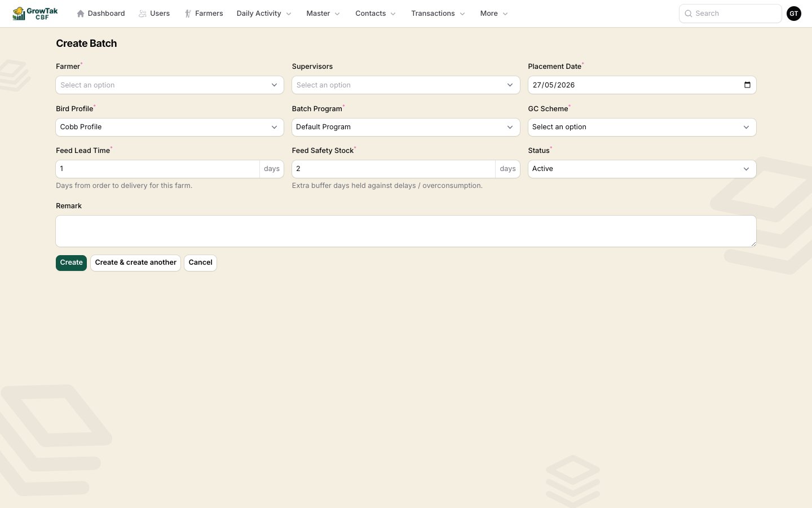Click the Feed Safety Stock label

[x=323, y=151]
